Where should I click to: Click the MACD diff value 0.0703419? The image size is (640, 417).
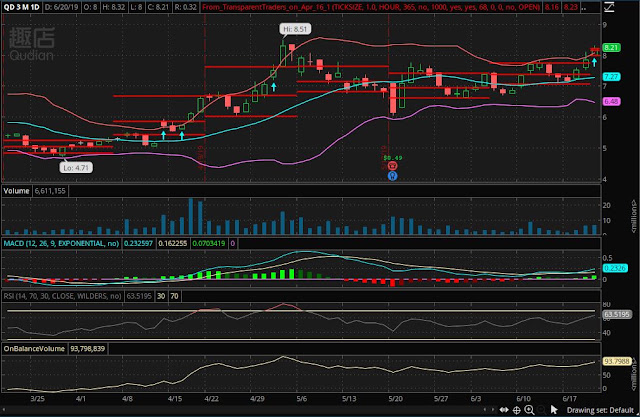tap(209, 244)
